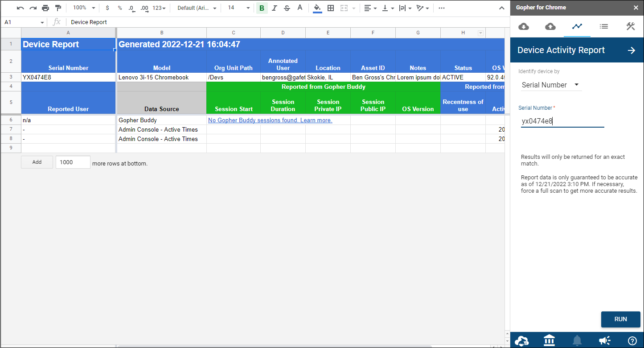Open the help question mark icon
644x348 pixels.
coord(632,341)
